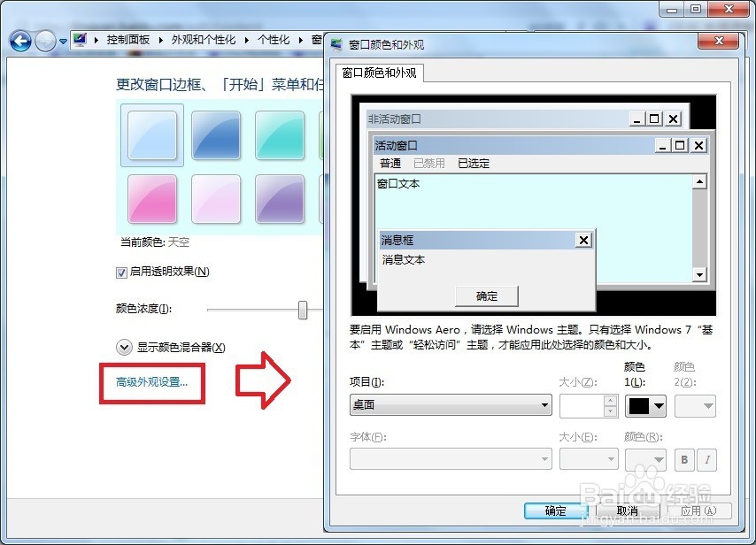Click 消息文本 in preview message box
The width and height of the screenshot is (756, 545).
coord(403,260)
